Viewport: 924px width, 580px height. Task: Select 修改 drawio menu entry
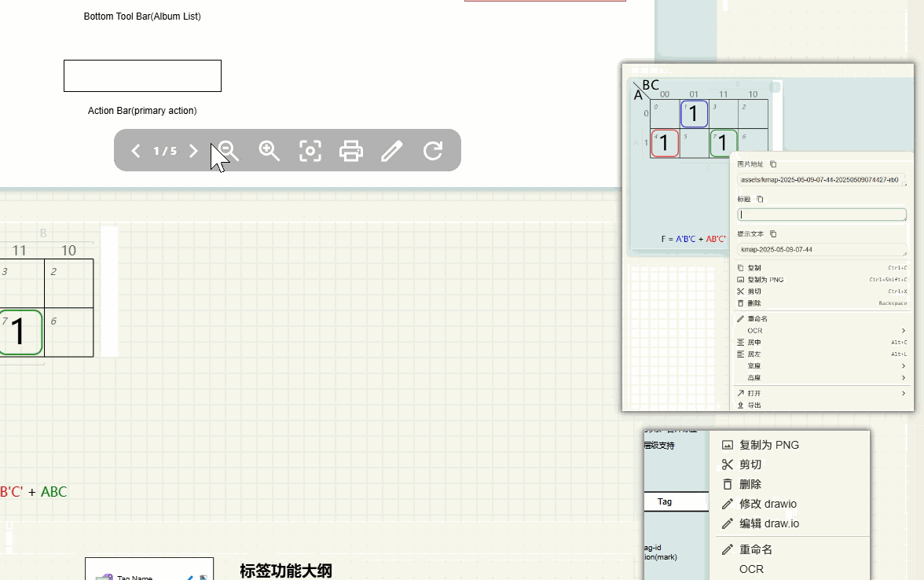pyautogui.click(x=767, y=503)
